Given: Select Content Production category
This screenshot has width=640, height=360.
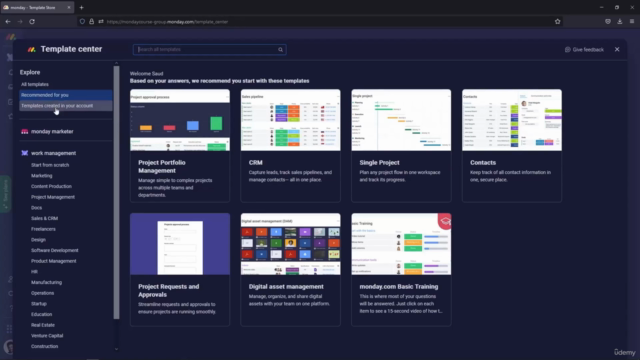Looking at the screenshot, I should coord(51,187).
